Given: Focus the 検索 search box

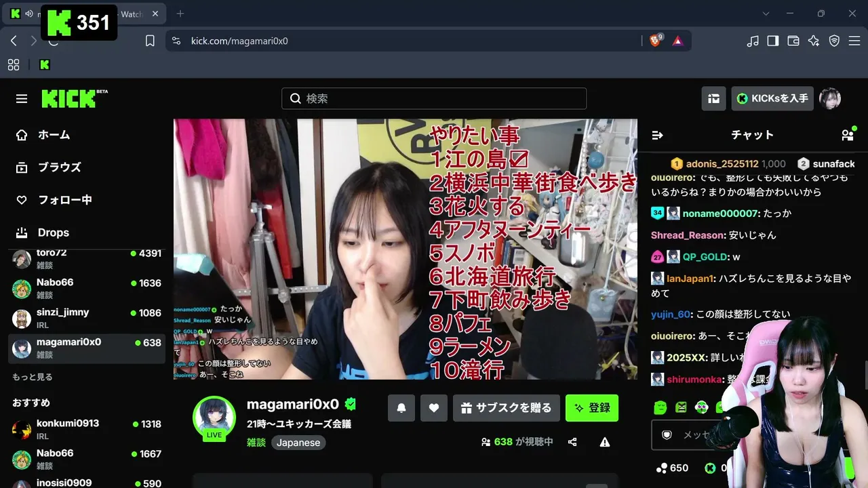Looking at the screenshot, I should click(434, 98).
